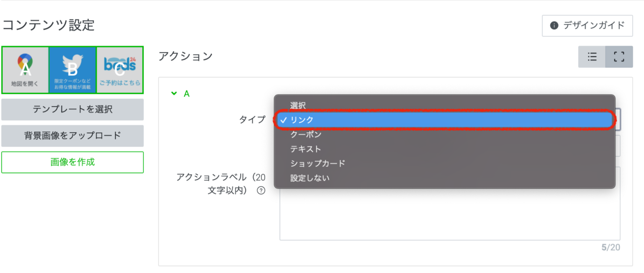This screenshot has height=273, width=644.
Task: Open the デザインガイド button
Action: coord(587,25)
